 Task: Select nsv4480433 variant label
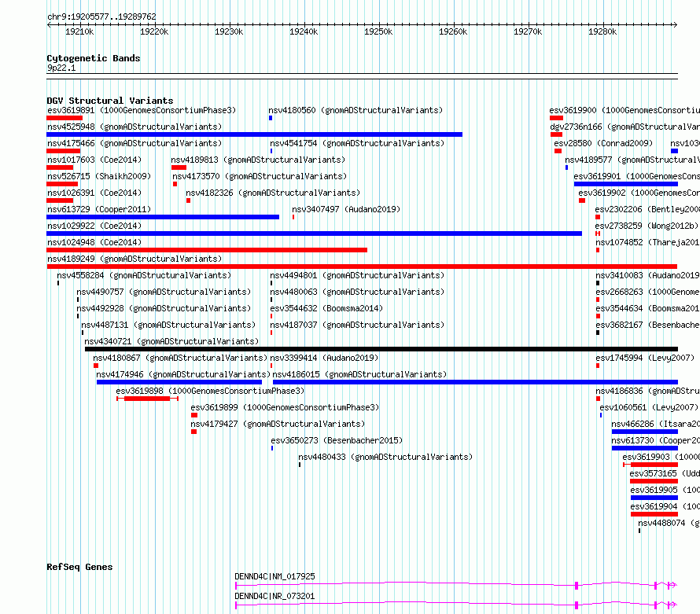[385, 457]
